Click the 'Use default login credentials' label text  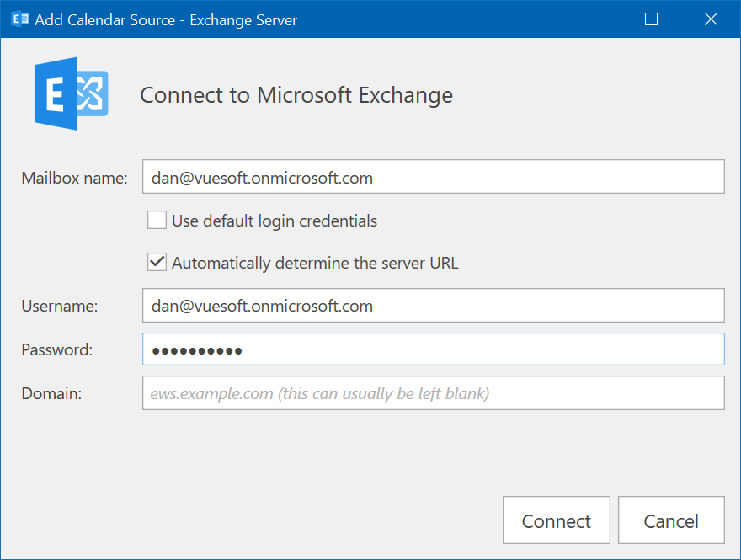[275, 221]
